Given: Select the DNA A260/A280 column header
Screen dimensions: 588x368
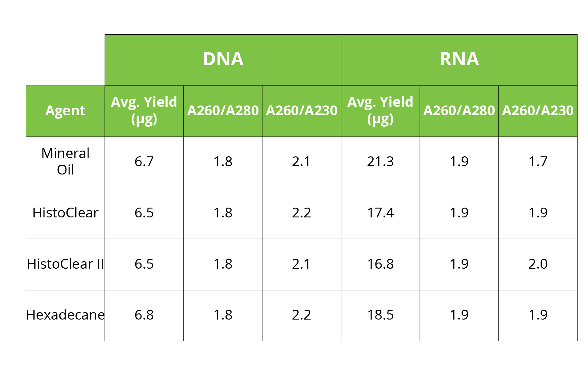Looking at the screenshot, I should tap(223, 111).
